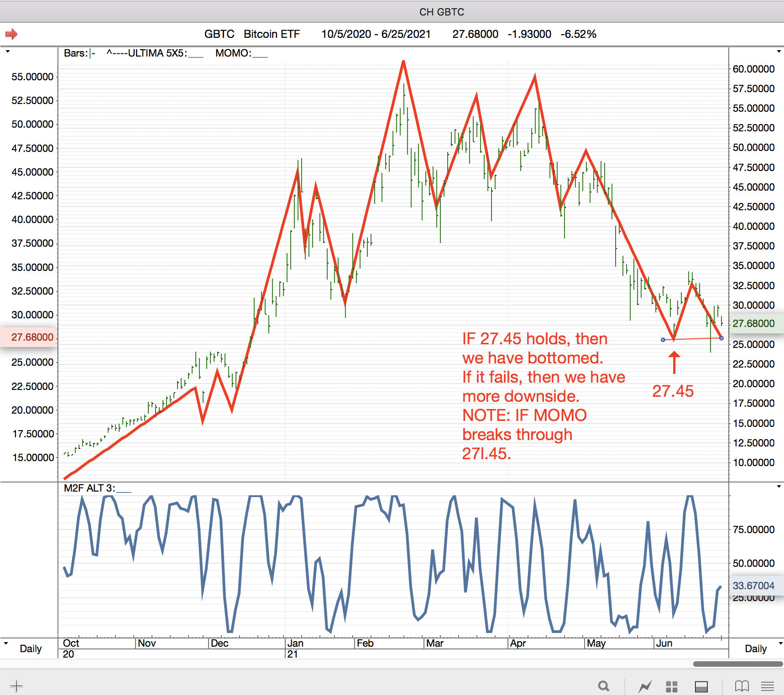Image resolution: width=784 pixels, height=695 pixels.
Task: Click the 27.45 annotation label
Action: (673, 391)
